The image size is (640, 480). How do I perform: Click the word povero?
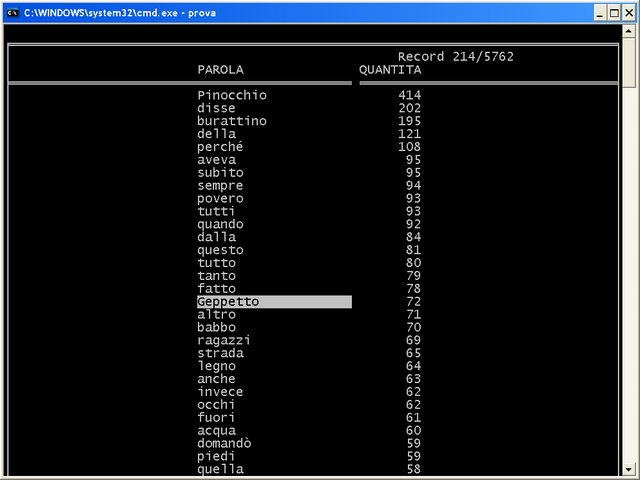pyautogui.click(x=220, y=199)
